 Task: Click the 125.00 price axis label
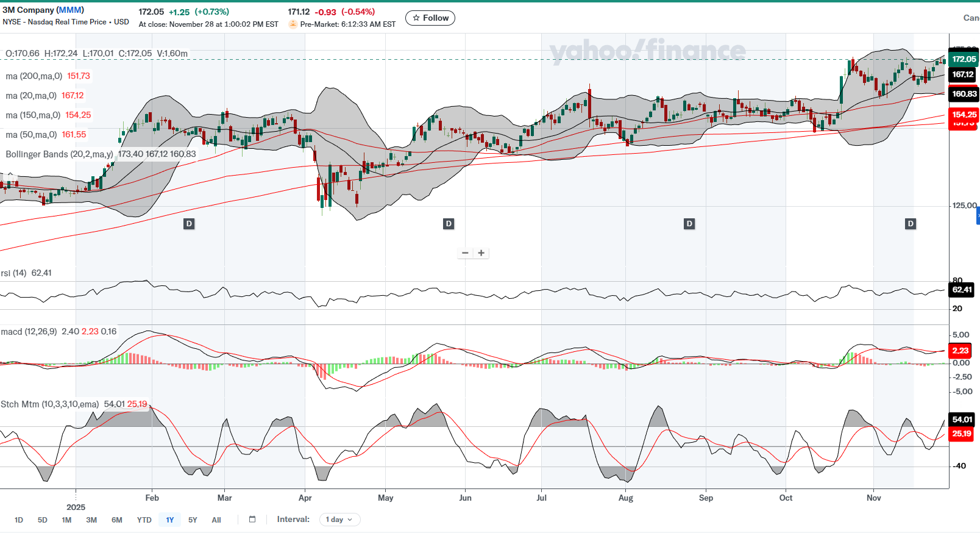[x=965, y=206]
